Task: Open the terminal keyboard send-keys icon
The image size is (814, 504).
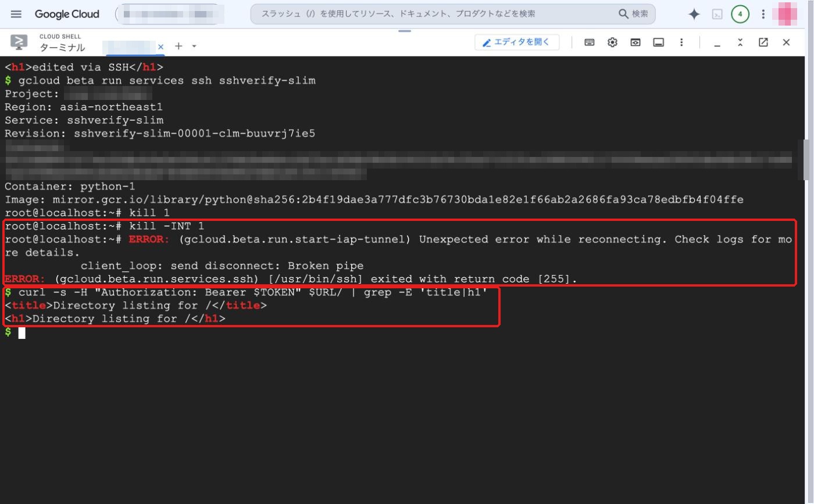Action: click(x=589, y=42)
